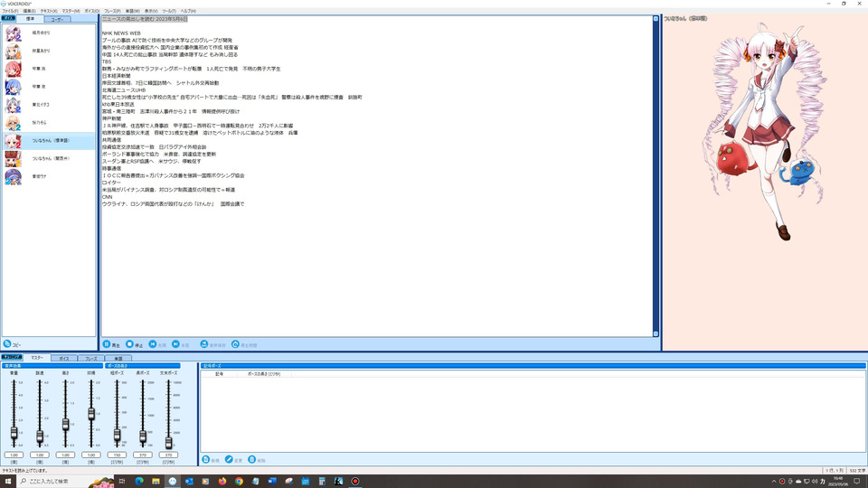Open File Explorer from the taskbar
Viewport: 868px width, 488px height.
tap(156, 482)
